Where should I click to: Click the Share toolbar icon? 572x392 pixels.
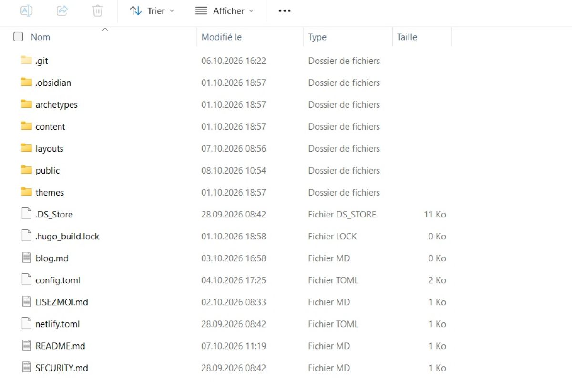(x=62, y=10)
